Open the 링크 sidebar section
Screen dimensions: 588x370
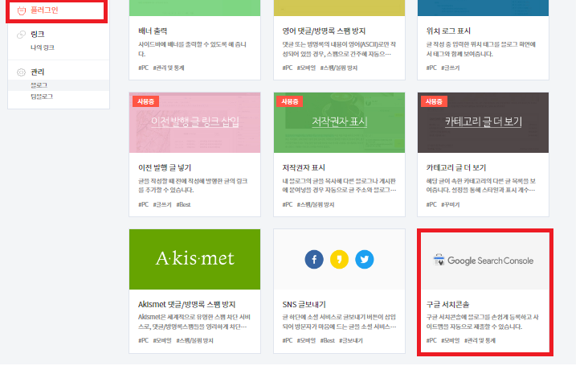[38, 34]
